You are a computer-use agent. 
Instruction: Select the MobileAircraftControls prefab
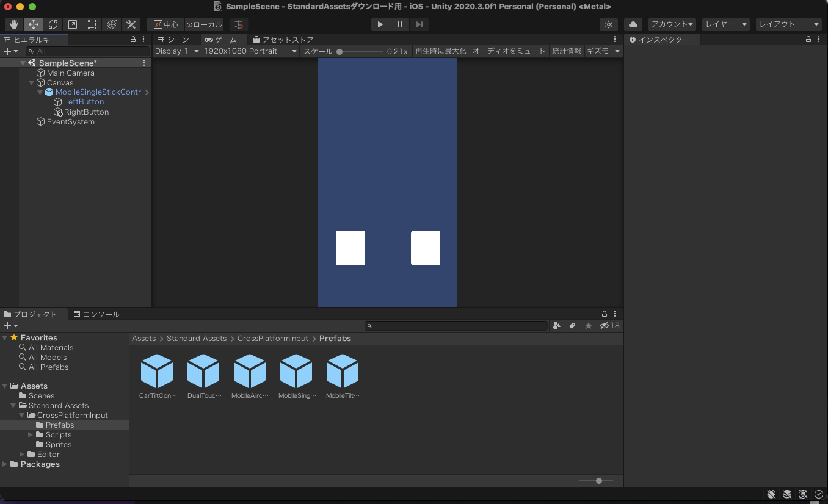250,376
